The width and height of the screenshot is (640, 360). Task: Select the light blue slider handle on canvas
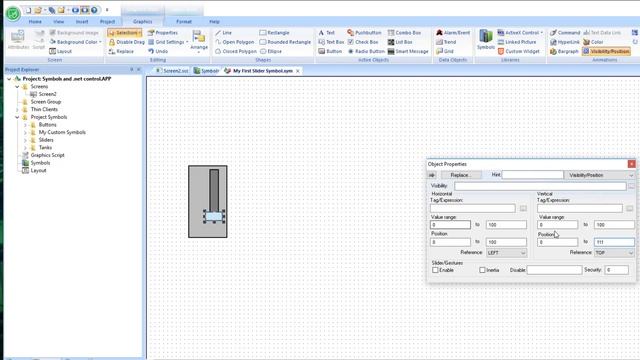point(214,216)
